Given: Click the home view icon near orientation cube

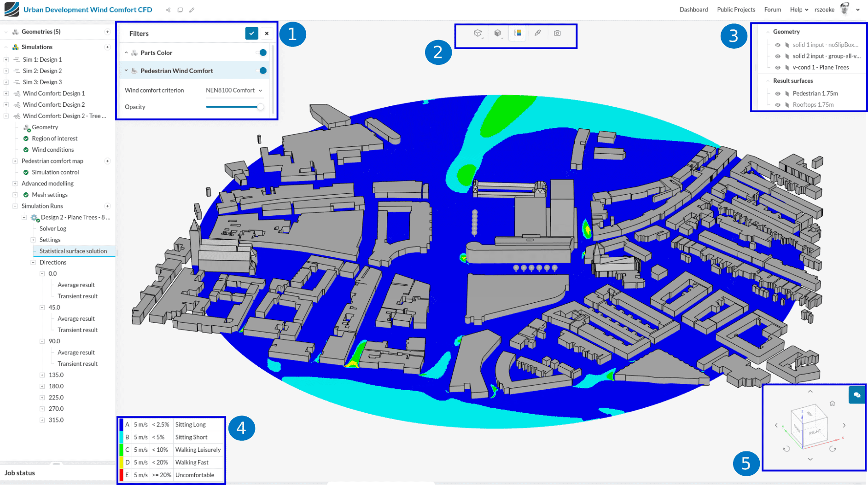Looking at the screenshot, I should 832,404.
